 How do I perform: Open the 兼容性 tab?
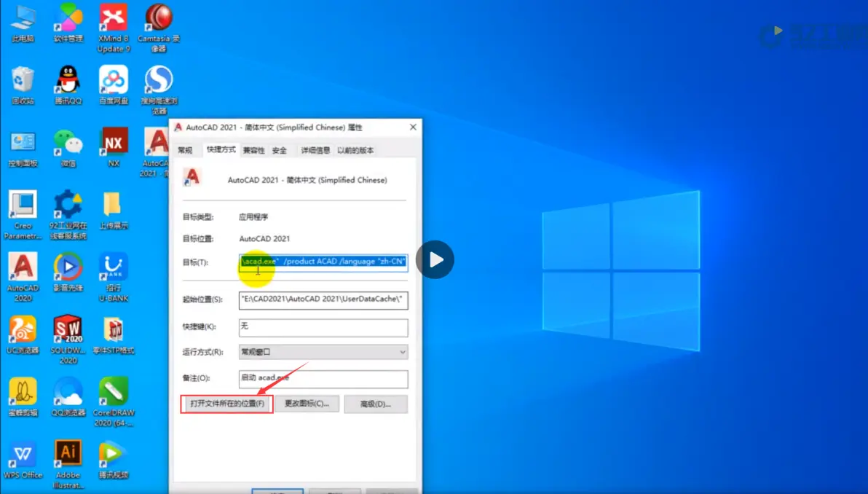click(x=253, y=151)
